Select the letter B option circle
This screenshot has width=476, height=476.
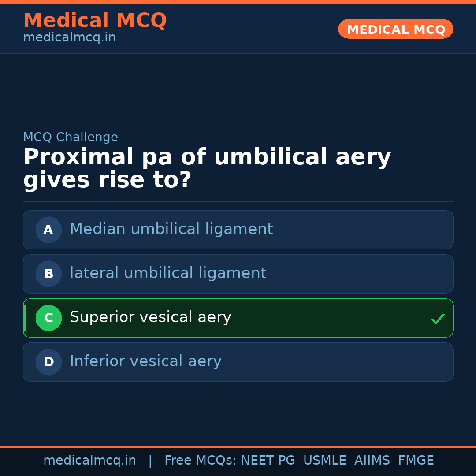[48, 274]
